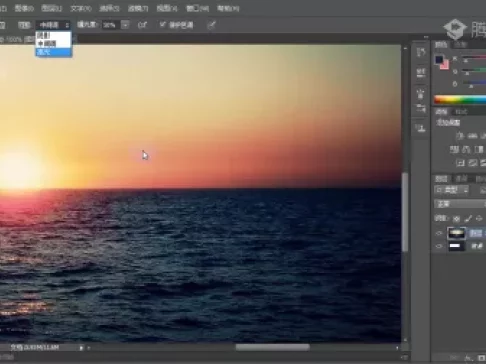Click the lock position icon in Layers
486x364 pixels.
tap(479, 219)
